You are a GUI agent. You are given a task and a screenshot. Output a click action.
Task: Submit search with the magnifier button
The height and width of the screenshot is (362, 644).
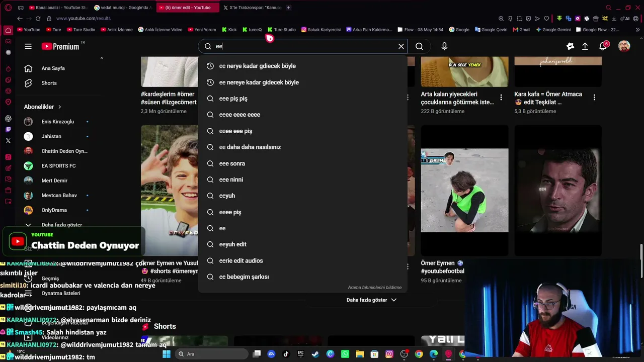coord(419,46)
